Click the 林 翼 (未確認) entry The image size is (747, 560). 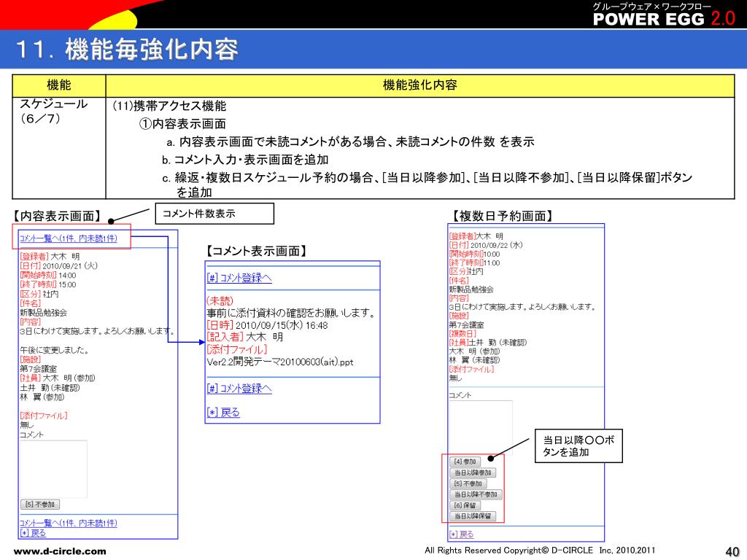474,360
